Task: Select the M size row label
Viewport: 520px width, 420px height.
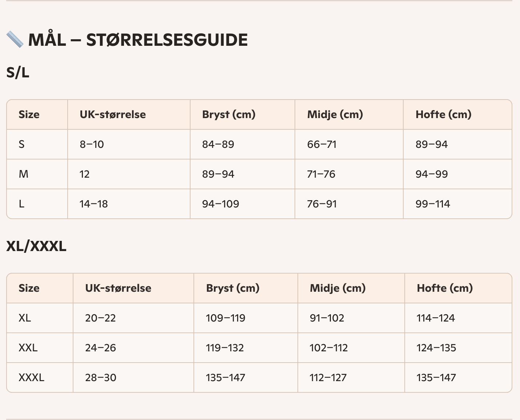Action: coord(24,174)
